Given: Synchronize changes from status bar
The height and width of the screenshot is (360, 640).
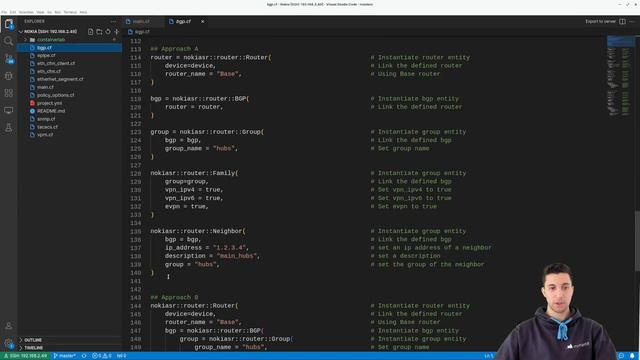Looking at the screenshot, I should (84, 356).
